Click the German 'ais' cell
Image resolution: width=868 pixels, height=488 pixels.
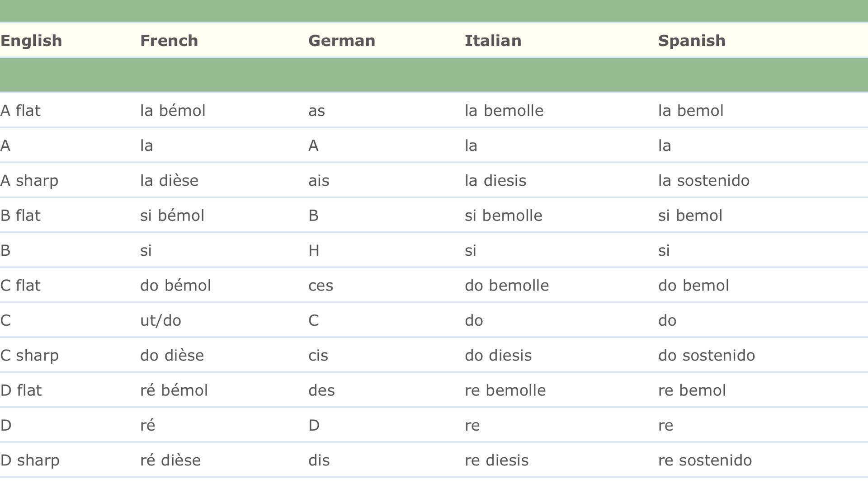pyautogui.click(x=319, y=181)
